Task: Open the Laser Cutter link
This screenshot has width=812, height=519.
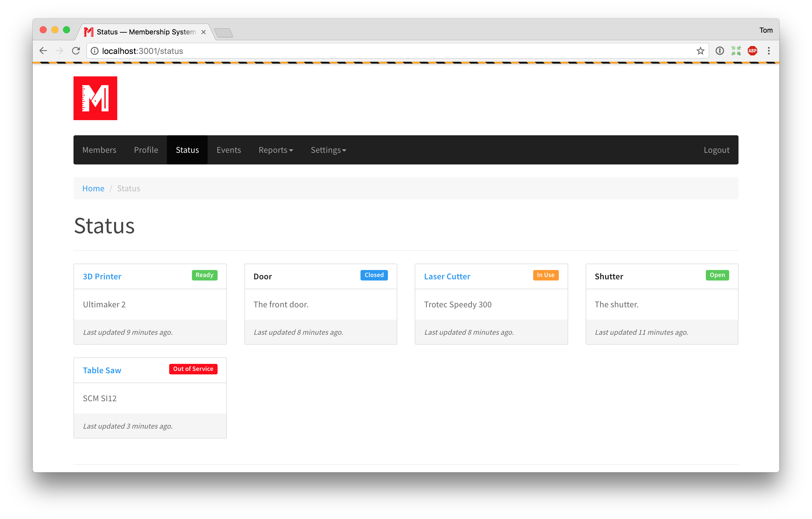Action: [x=447, y=276]
